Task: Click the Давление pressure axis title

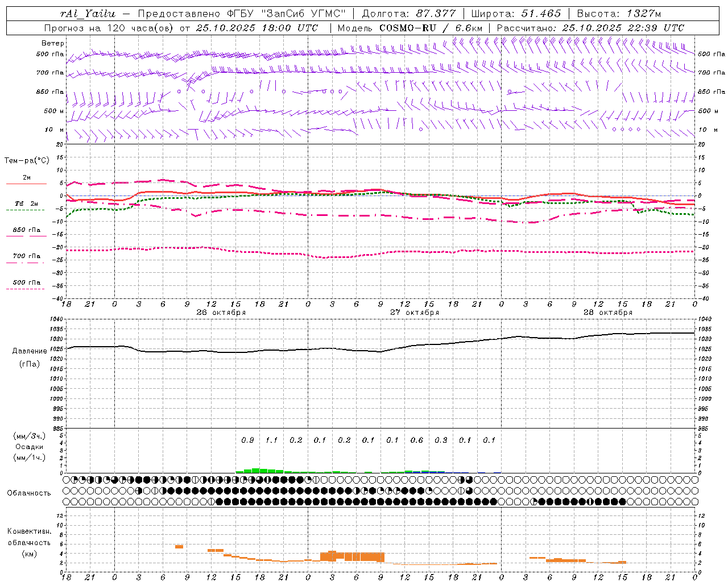Action: 30,351
